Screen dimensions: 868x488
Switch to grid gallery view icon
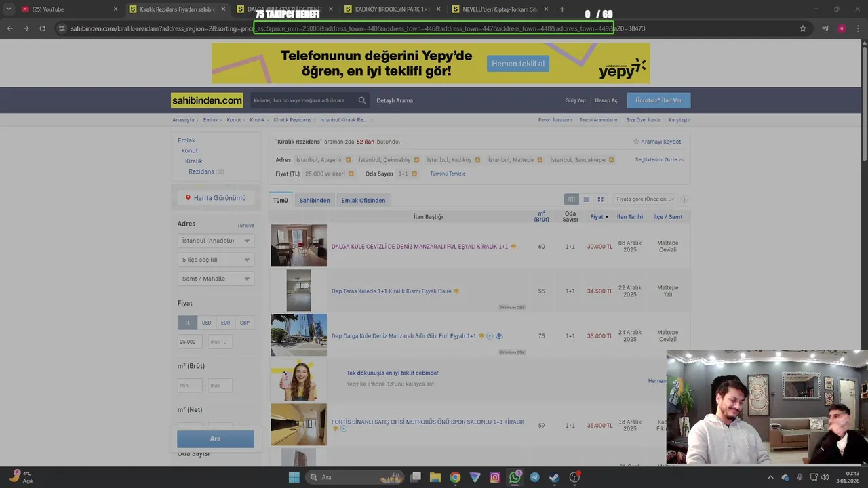pyautogui.click(x=600, y=199)
